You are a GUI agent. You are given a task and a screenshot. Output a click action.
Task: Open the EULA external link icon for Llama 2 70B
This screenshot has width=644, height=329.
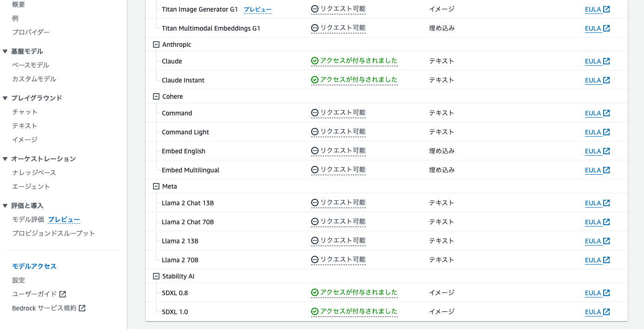click(x=606, y=260)
